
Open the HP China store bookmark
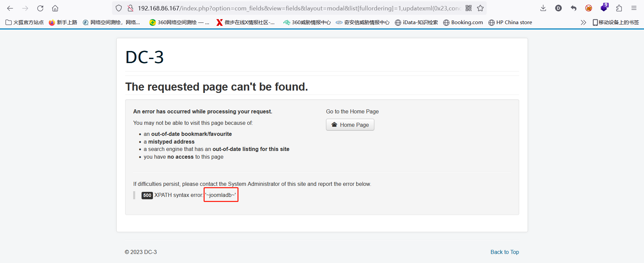pos(510,22)
